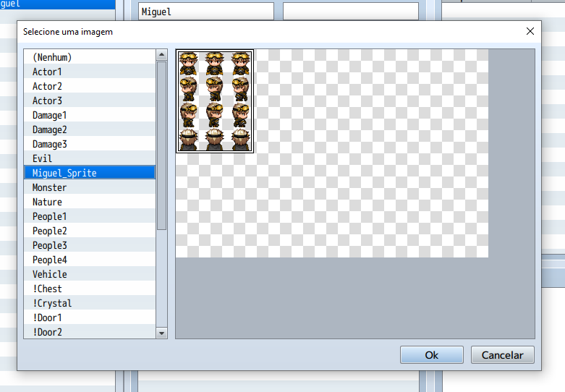Close the Selecione uma imagem dialog
Image resolution: width=565 pixels, height=392 pixels.
click(530, 32)
